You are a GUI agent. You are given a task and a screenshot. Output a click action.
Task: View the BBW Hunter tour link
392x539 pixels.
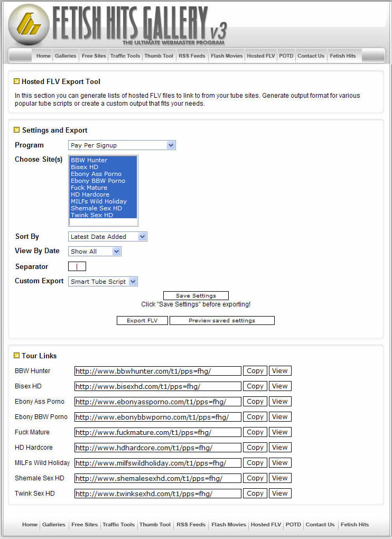(280, 371)
